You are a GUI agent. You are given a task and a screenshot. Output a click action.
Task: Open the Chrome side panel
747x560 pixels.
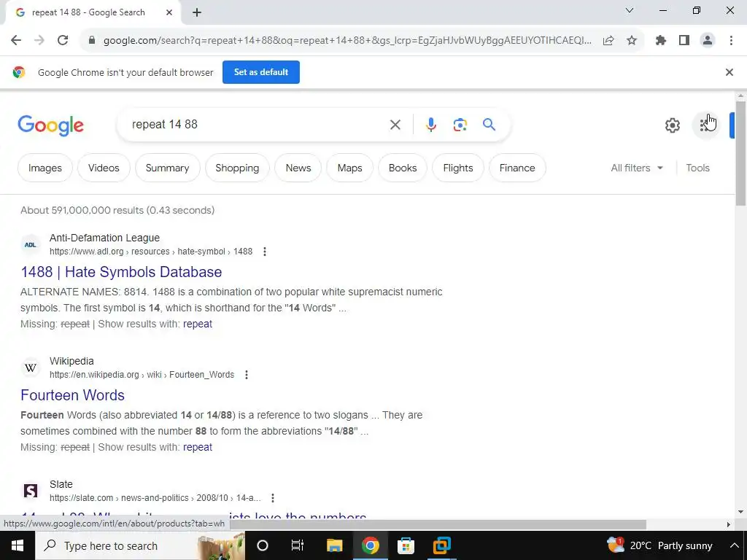tap(684, 41)
